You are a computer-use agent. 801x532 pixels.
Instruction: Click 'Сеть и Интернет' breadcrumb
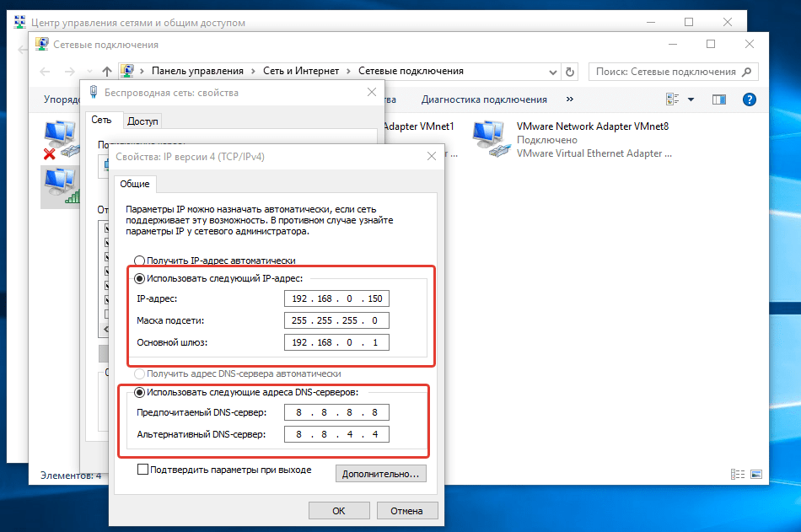click(301, 71)
